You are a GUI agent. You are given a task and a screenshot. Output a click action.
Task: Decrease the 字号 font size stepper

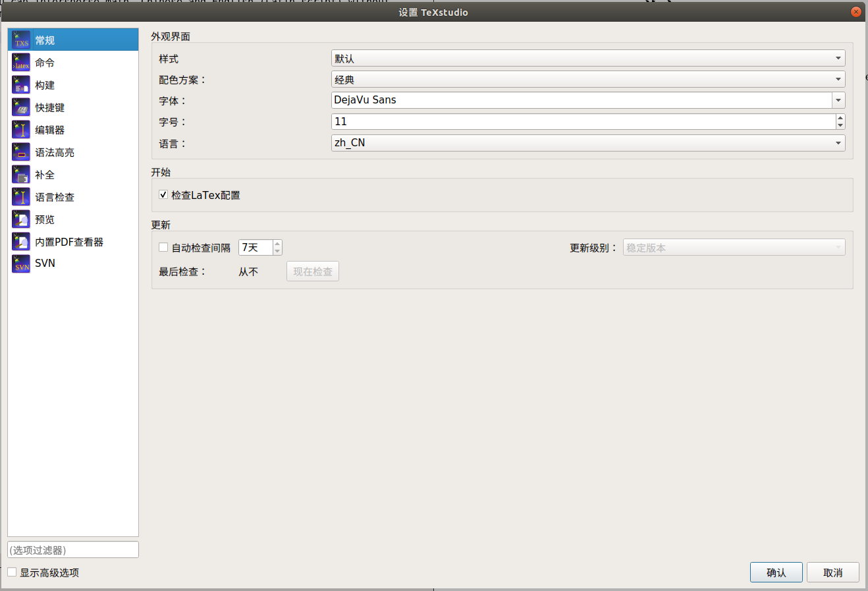tap(840, 125)
